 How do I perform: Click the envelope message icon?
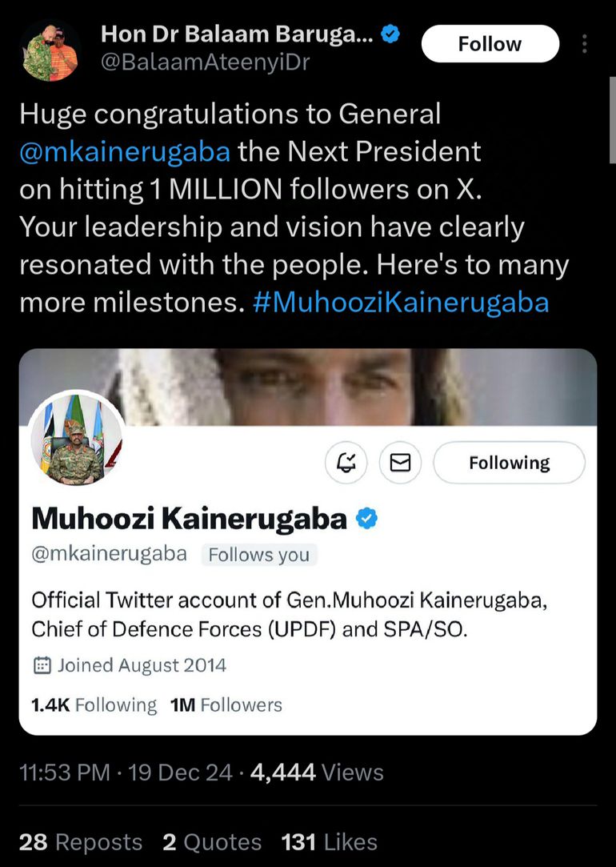[x=400, y=463]
